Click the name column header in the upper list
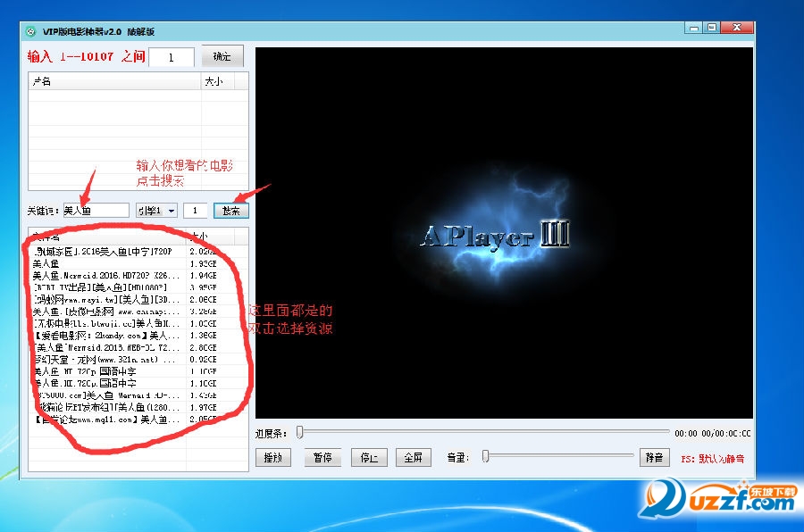This screenshot has height=532, width=804. coord(115,81)
